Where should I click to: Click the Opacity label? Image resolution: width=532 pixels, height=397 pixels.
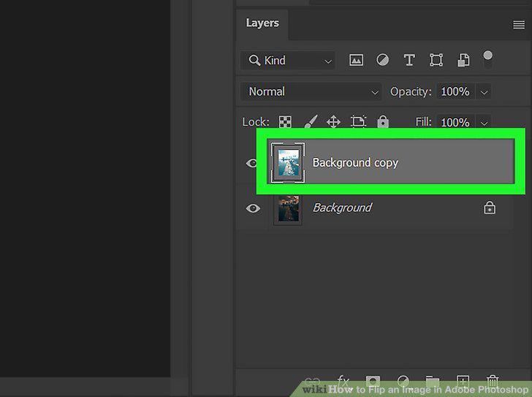tap(411, 91)
